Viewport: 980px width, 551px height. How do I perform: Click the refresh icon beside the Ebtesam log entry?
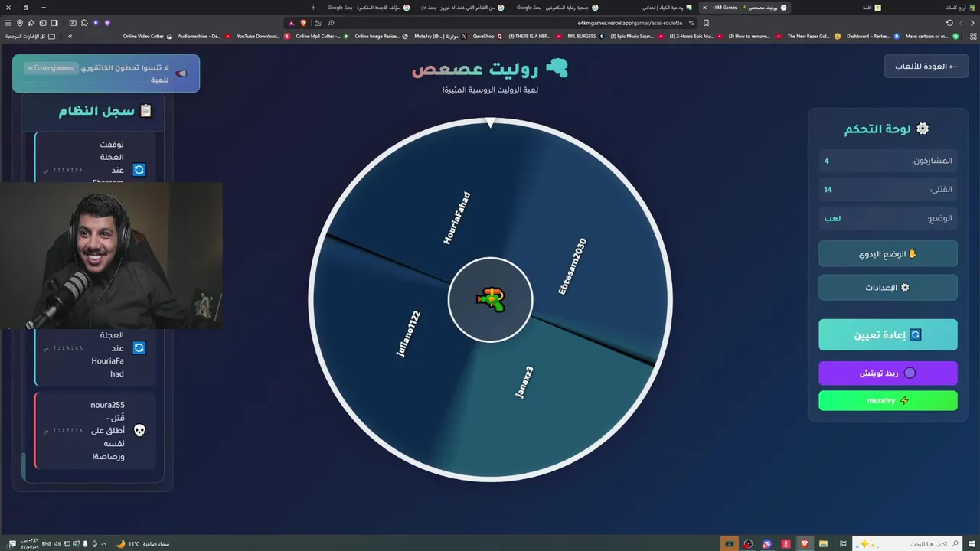coord(139,170)
